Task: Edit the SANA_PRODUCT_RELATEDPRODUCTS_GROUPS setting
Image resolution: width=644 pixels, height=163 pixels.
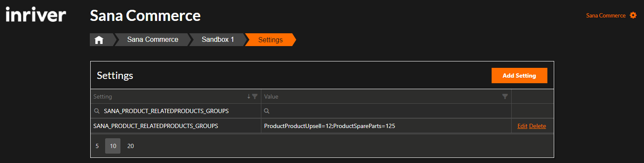Action: click(x=522, y=126)
